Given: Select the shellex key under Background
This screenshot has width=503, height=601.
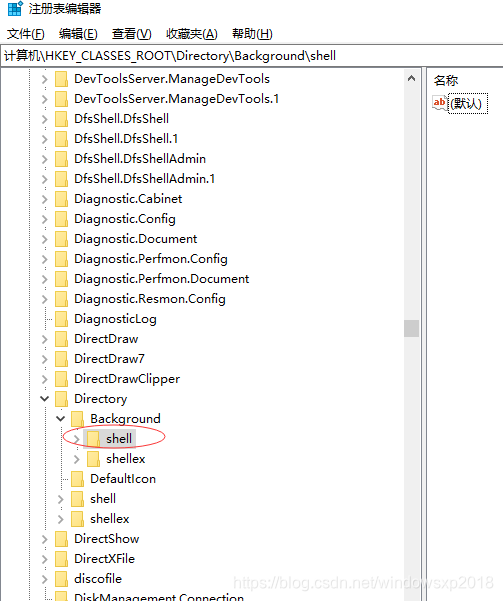Looking at the screenshot, I should [x=126, y=459].
